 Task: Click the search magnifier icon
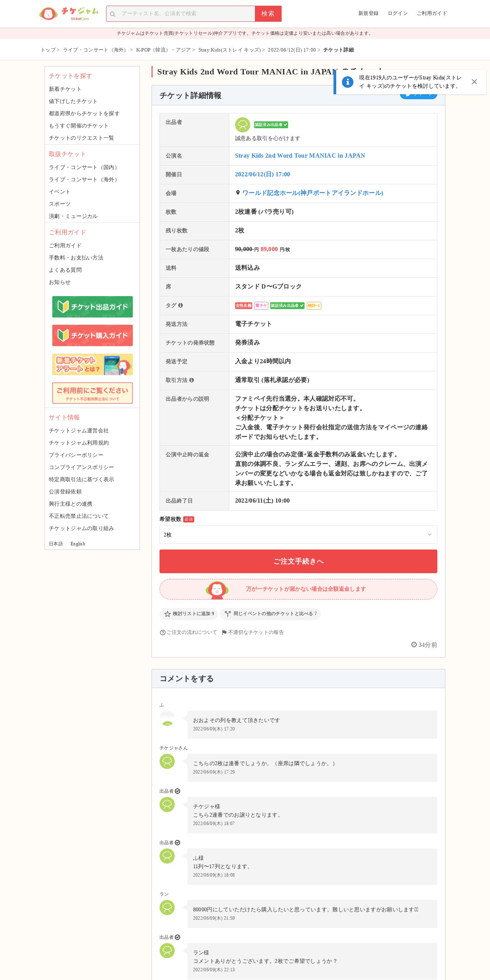[x=113, y=14]
